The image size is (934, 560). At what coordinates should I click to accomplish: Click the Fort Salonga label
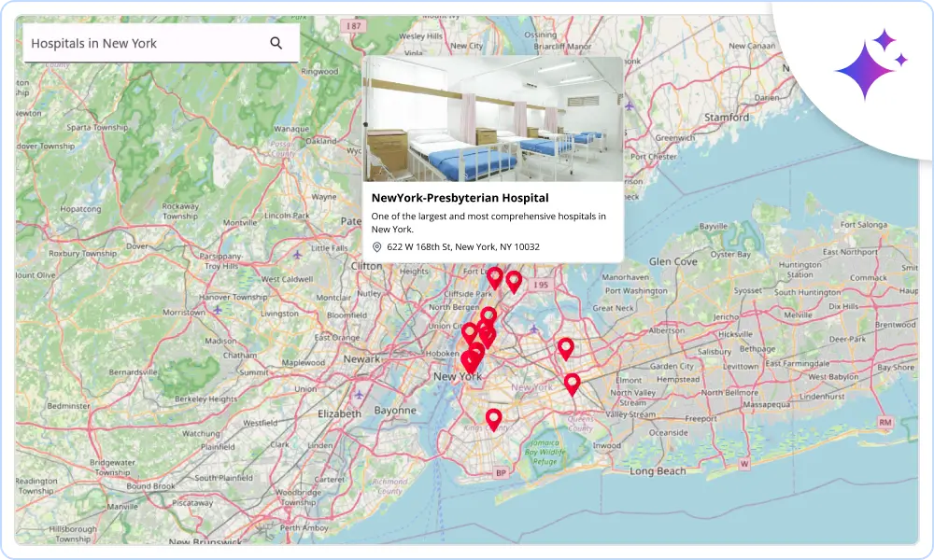pyautogui.click(x=864, y=224)
